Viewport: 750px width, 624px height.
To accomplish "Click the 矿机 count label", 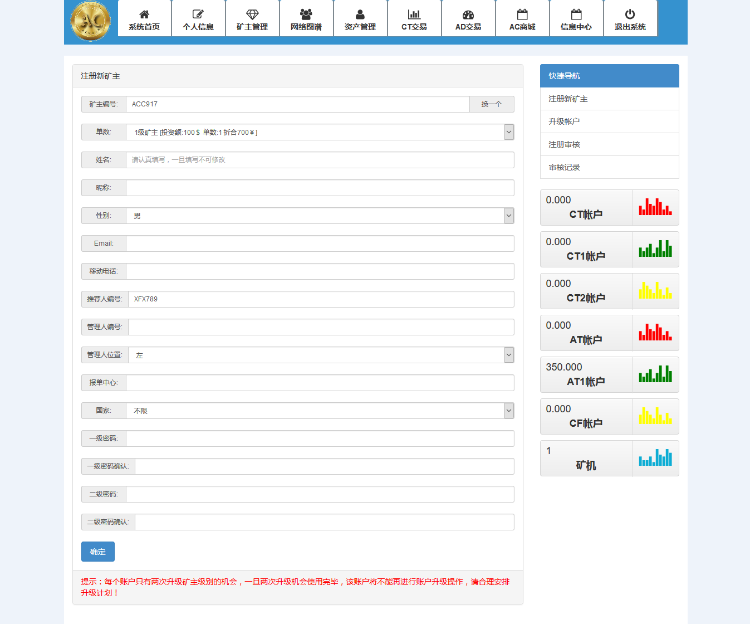I will click(x=586, y=465).
